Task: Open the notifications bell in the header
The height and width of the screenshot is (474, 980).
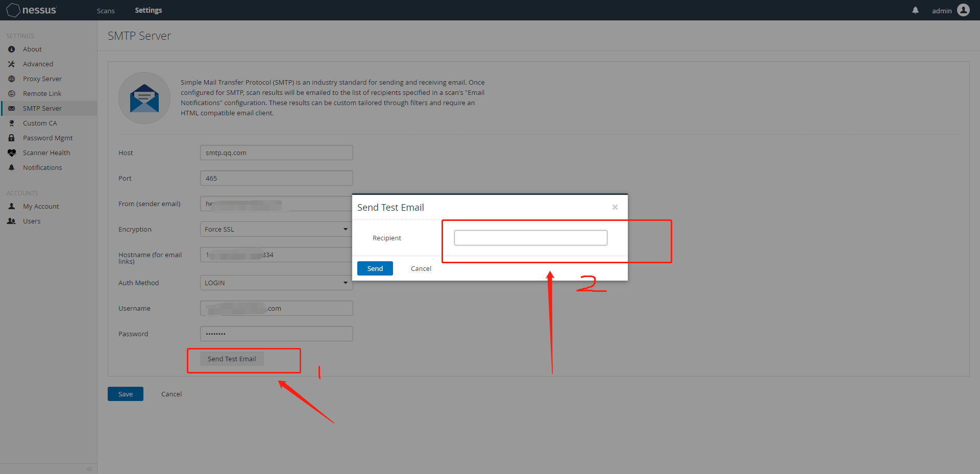Action: (x=915, y=10)
